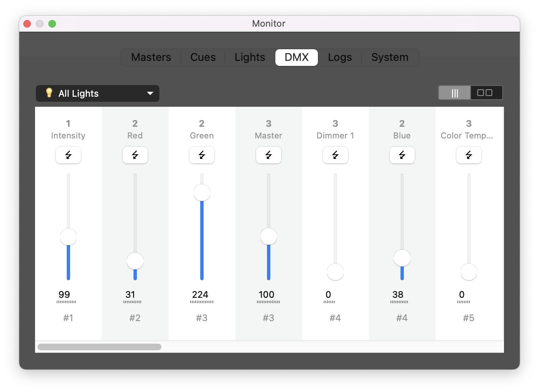Click the Intensity value field showing 99
Viewport: 539px width, 392px height.
tap(65, 295)
